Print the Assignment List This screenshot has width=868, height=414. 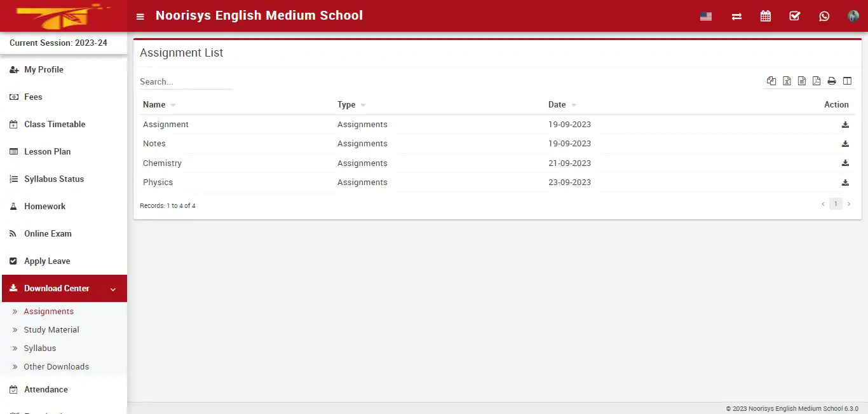(x=831, y=81)
